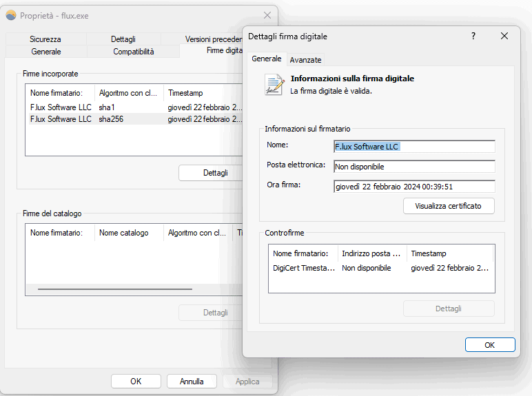Screen dimensions: 532x396
Task: Click the f.lux app icon in Proprietà title bar
Action: [x=11, y=15]
